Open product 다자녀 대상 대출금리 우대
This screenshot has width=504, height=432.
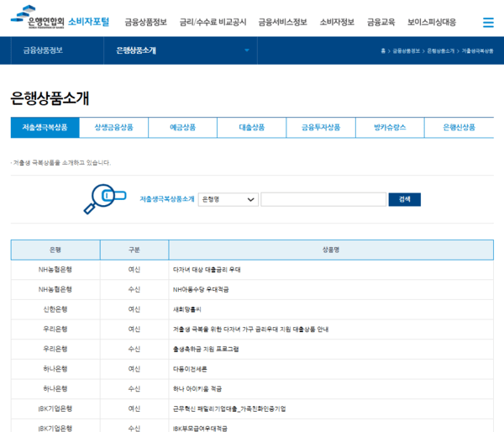(x=207, y=270)
